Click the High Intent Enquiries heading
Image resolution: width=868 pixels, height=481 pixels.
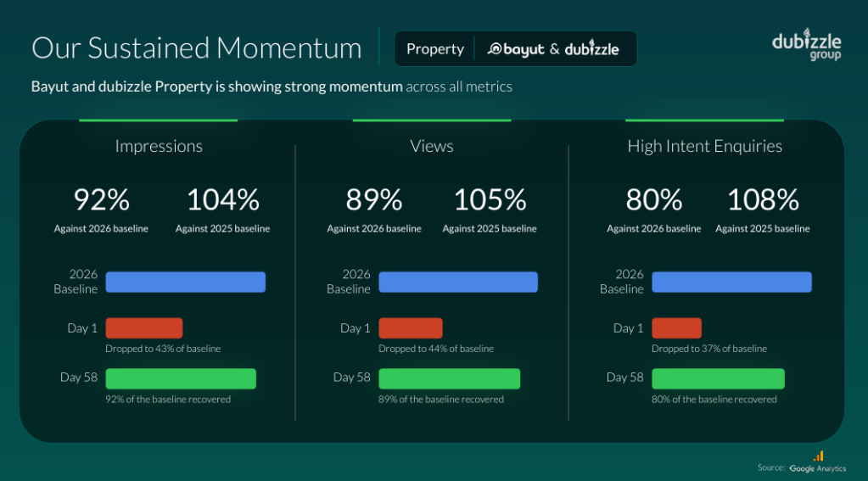click(705, 146)
